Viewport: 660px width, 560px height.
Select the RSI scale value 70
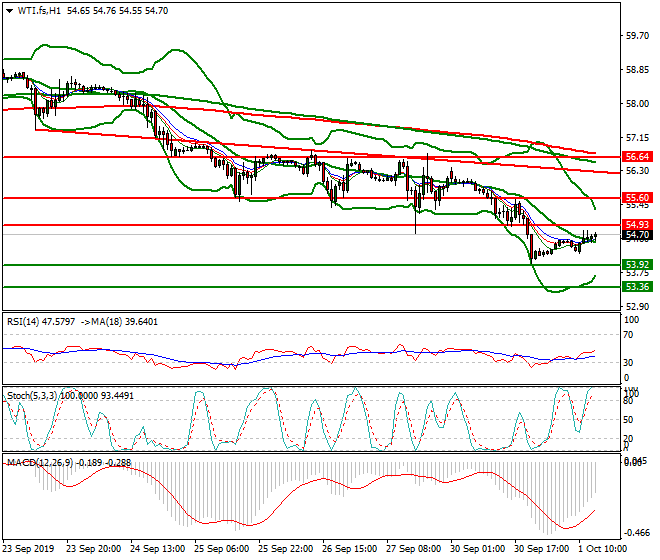coord(628,335)
